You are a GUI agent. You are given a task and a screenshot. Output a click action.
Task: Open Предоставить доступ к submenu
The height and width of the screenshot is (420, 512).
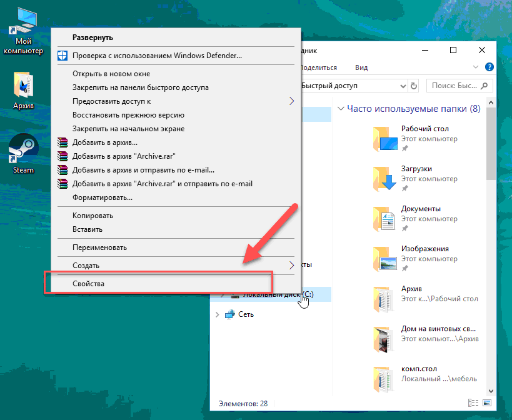point(176,101)
